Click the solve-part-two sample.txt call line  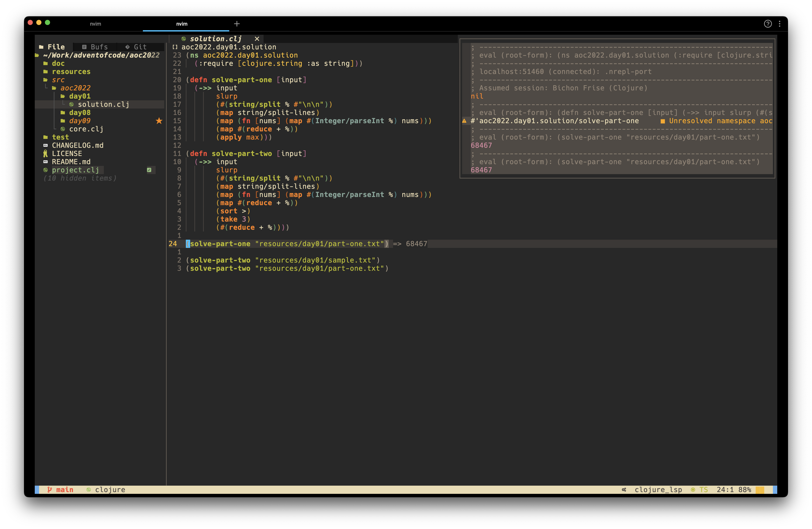tap(283, 260)
